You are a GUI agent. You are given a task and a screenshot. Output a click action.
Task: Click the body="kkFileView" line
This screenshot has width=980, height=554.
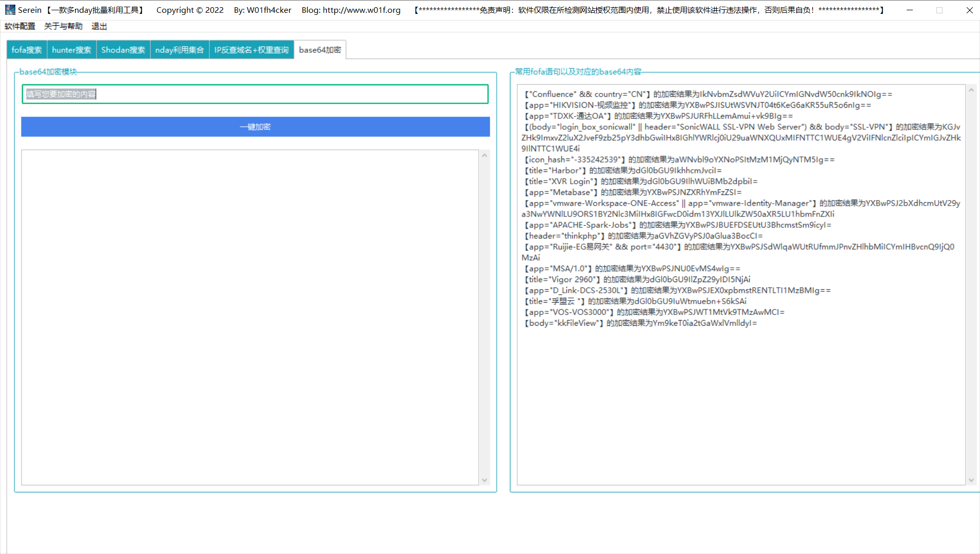(x=639, y=323)
